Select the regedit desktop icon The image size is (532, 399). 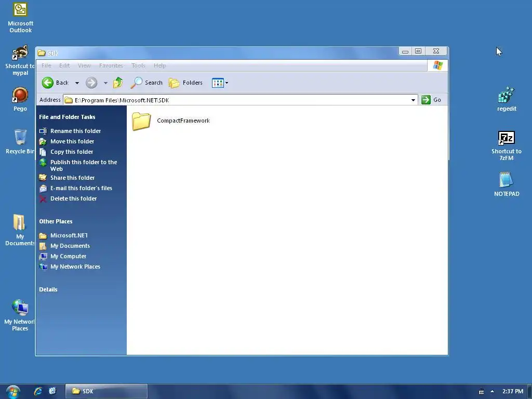[506, 99]
